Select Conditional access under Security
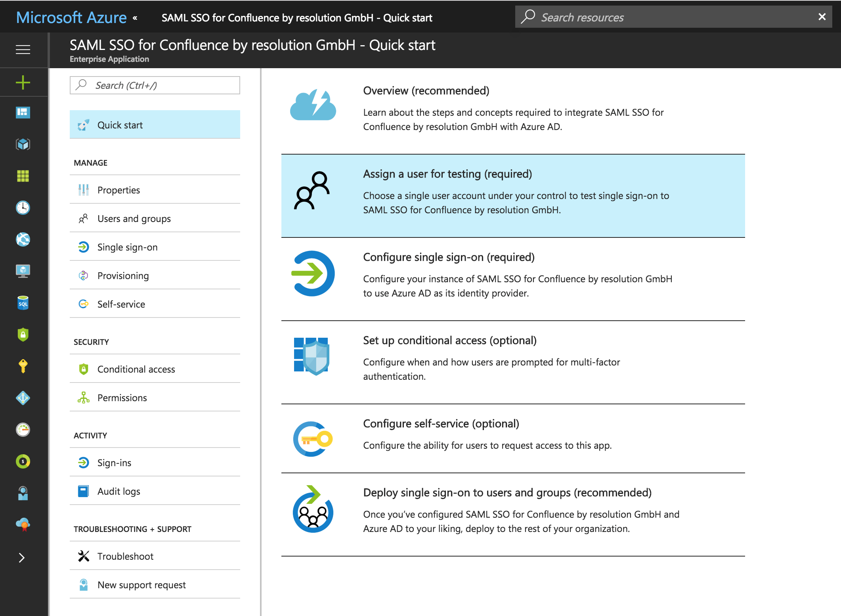The height and width of the screenshot is (616, 841). click(155, 369)
